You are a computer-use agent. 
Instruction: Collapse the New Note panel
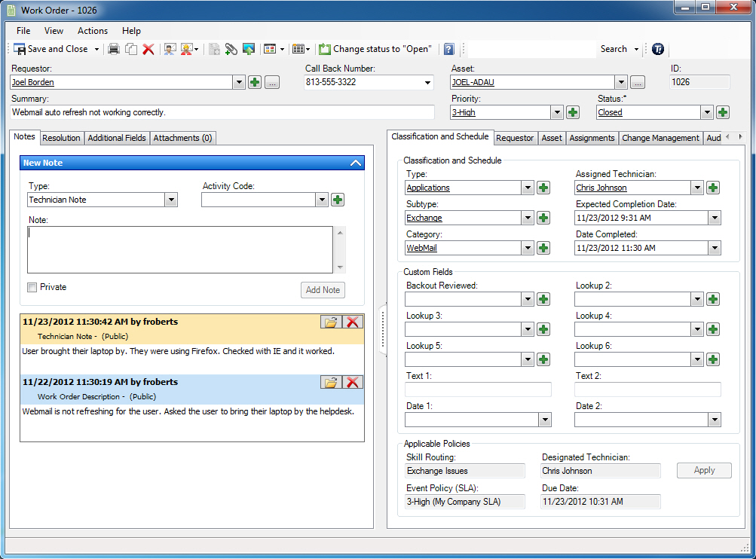(355, 163)
